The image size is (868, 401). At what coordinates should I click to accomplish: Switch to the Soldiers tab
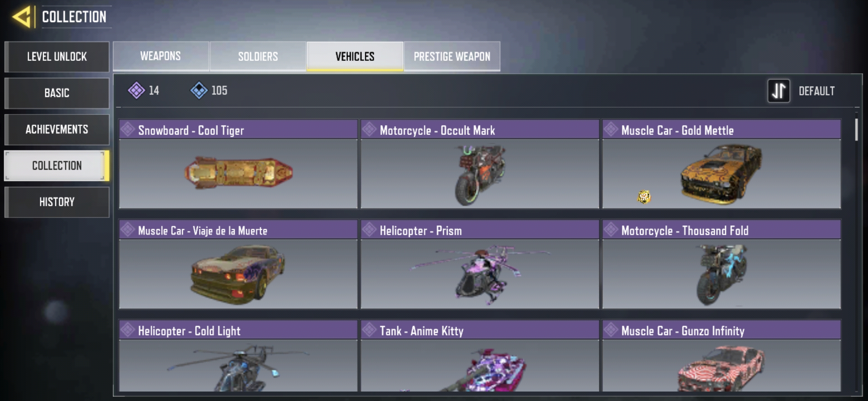click(x=258, y=56)
